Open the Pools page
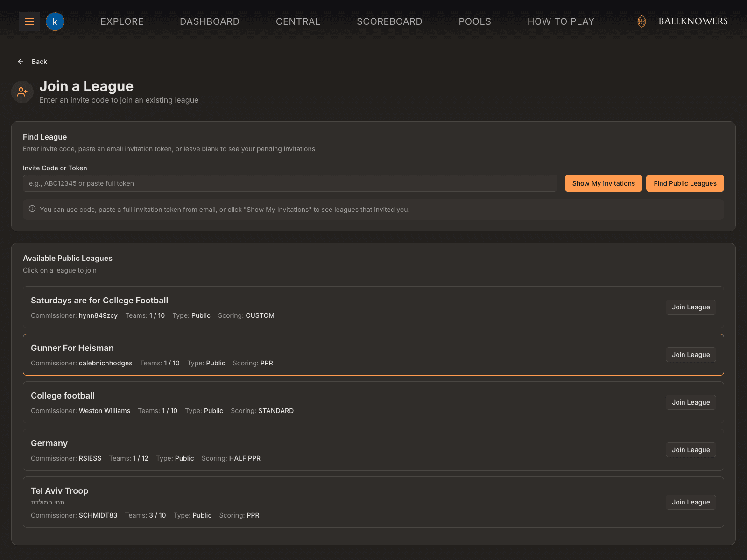747x560 pixels. 475,21
